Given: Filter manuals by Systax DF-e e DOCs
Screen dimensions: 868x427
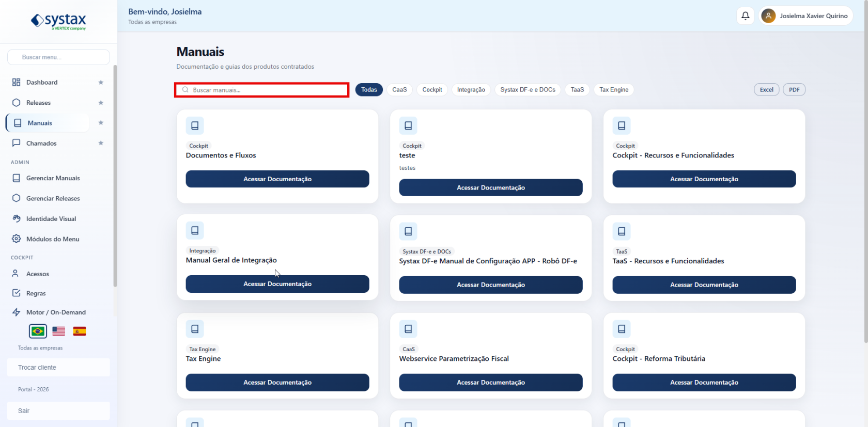Looking at the screenshot, I should [x=528, y=90].
